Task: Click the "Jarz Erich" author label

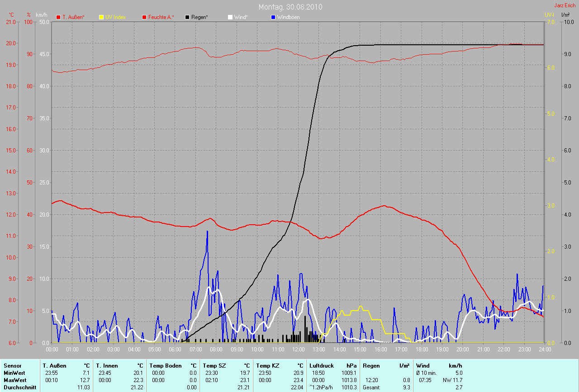Action: (x=565, y=5)
